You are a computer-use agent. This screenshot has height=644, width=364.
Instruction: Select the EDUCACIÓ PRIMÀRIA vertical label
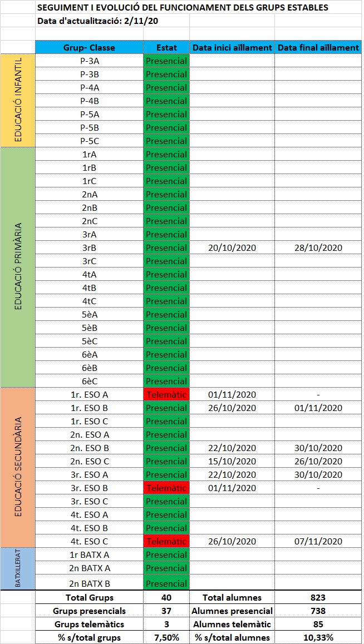tap(18, 267)
